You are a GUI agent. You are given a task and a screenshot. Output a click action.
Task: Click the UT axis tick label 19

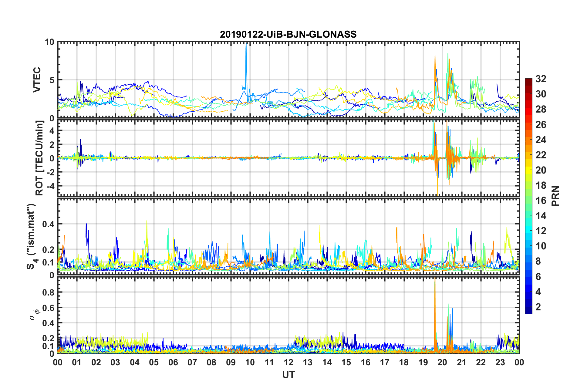pyautogui.click(x=423, y=362)
